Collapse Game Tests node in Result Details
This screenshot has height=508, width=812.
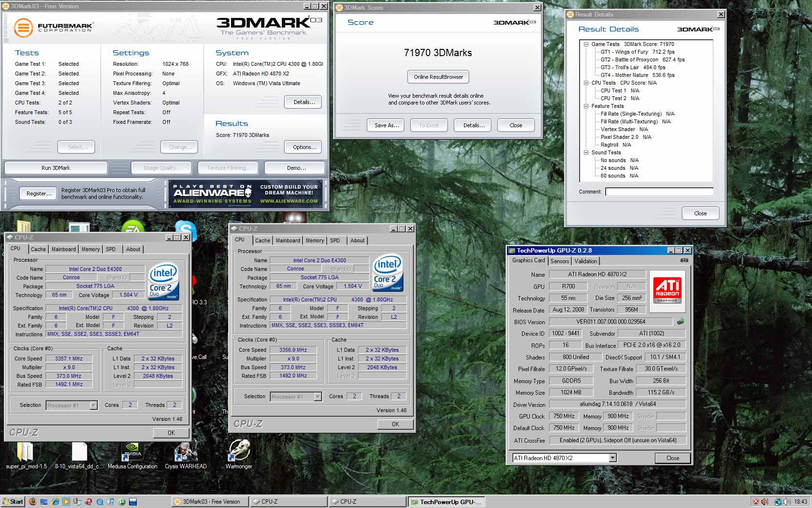click(586, 44)
